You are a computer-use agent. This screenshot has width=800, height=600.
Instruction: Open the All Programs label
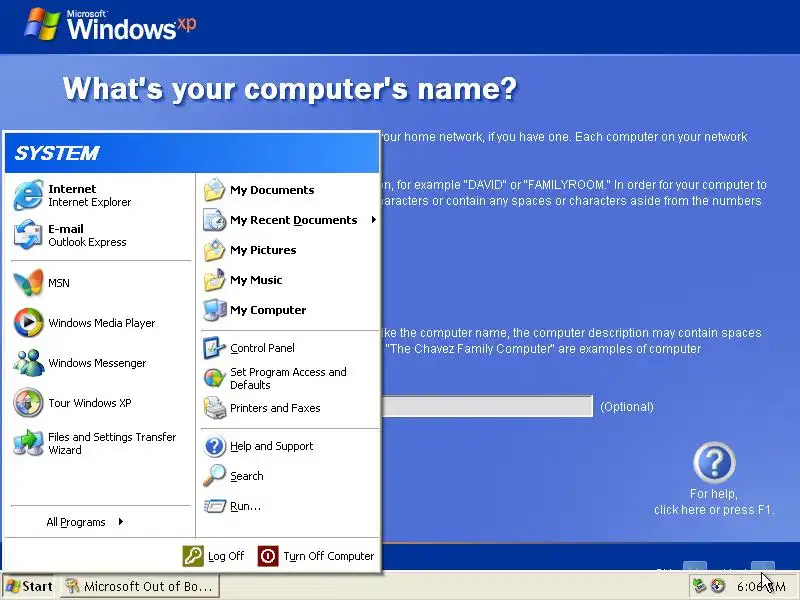click(76, 522)
